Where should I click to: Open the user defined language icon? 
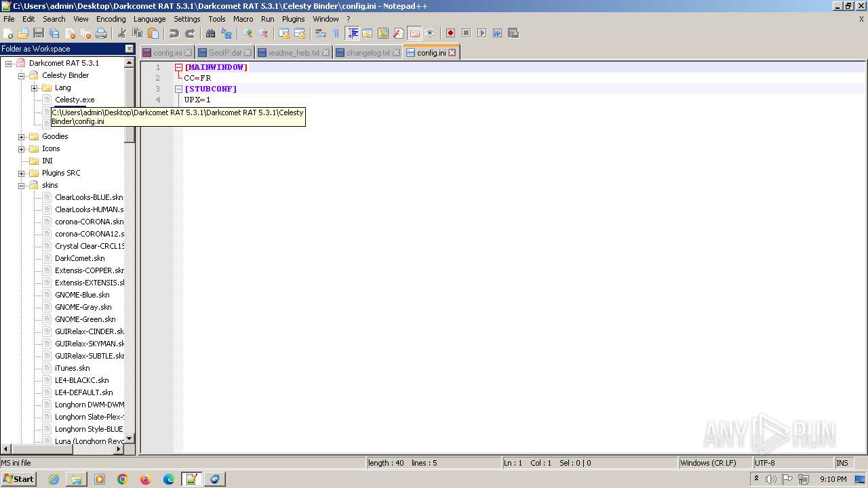[368, 33]
